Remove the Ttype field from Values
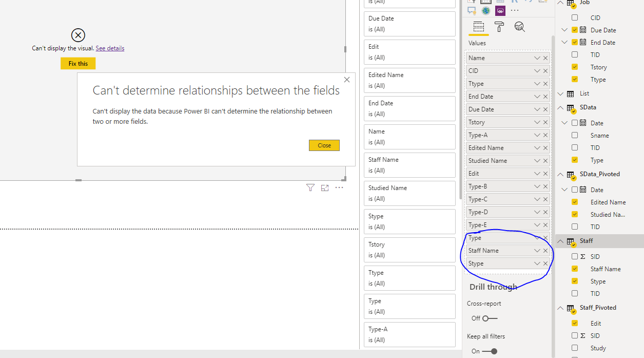This screenshot has height=358, width=644. pos(545,84)
